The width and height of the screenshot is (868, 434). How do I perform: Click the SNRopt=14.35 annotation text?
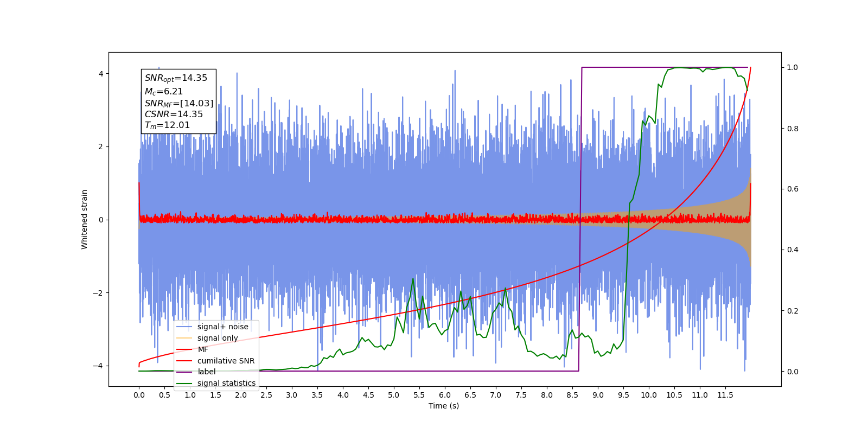tap(176, 78)
